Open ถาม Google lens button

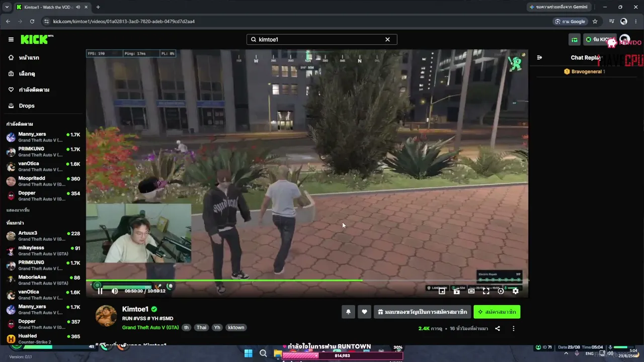(570, 21)
